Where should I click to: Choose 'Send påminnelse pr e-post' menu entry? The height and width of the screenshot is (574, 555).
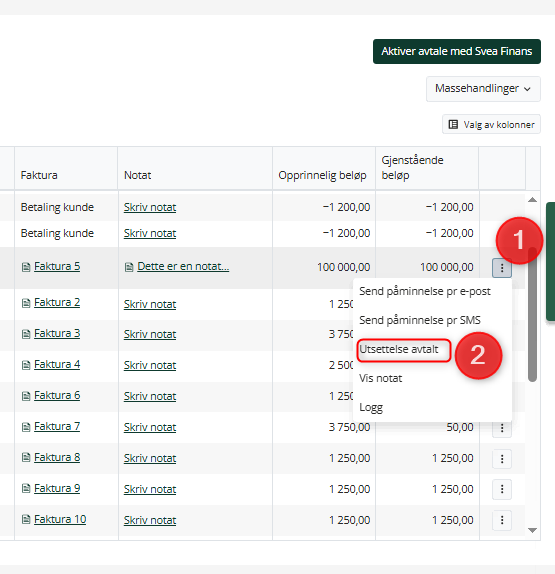pos(425,291)
